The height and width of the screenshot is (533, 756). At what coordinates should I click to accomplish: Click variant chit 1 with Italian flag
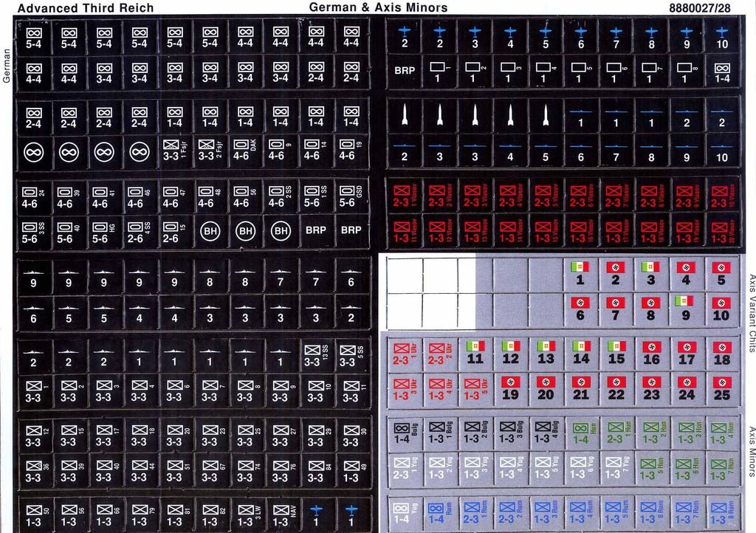pos(580,274)
